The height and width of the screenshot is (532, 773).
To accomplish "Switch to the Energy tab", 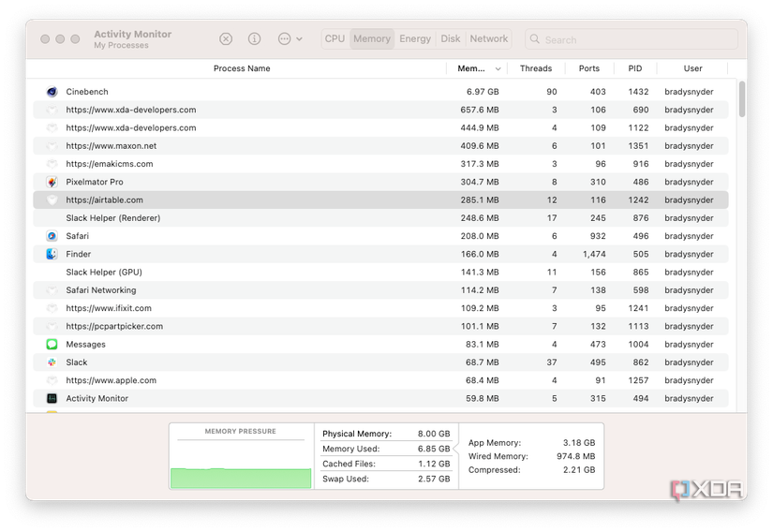I will [x=415, y=39].
